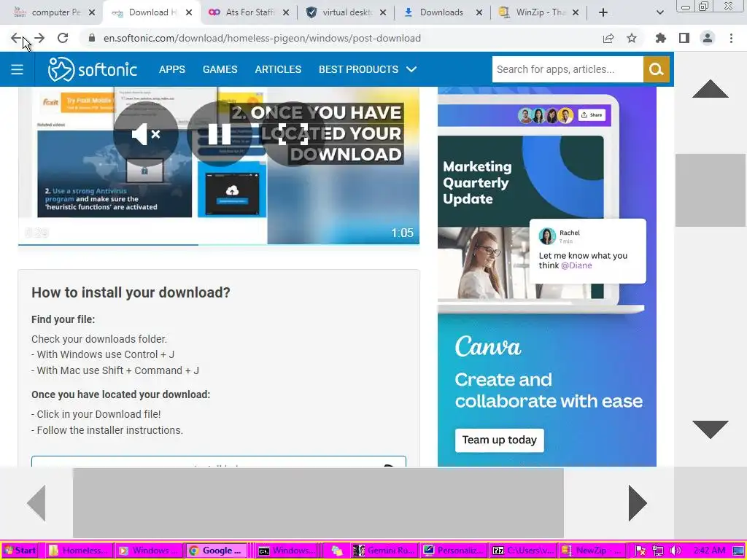The width and height of the screenshot is (747, 560).
Task: Go forward with the browser forward arrow
Action: pyautogui.click(x=39, y=38)
